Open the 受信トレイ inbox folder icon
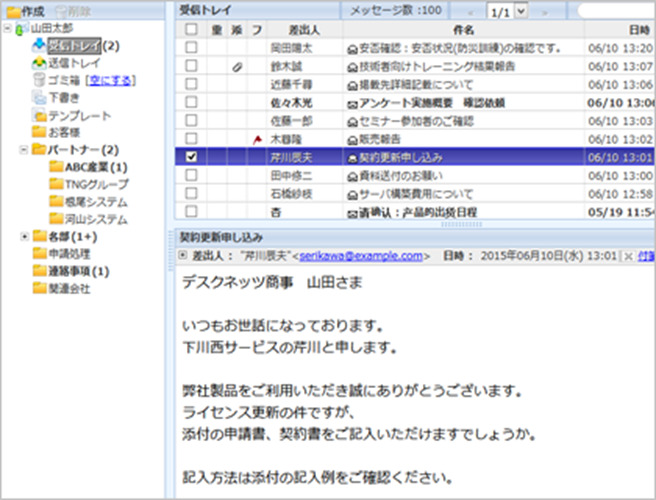Image resolution: width=656 pixels, height=500 pixels. 37,46
